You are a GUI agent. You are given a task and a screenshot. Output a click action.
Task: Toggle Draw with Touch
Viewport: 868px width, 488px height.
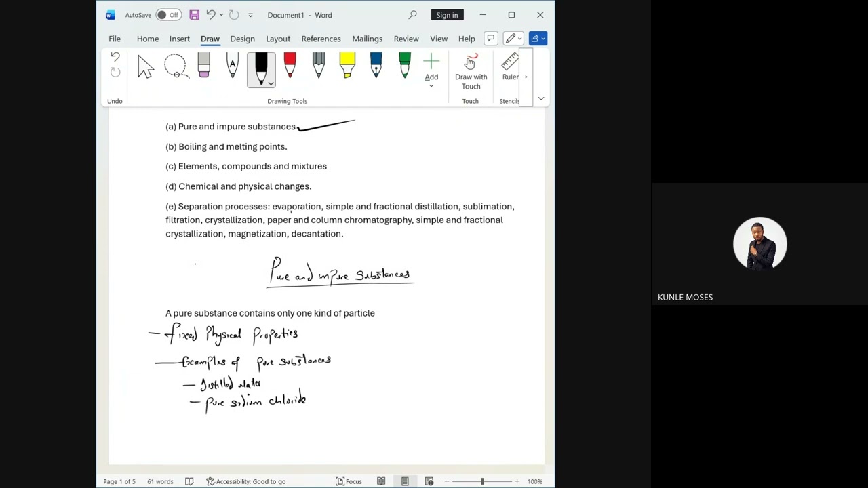point(471,72)
